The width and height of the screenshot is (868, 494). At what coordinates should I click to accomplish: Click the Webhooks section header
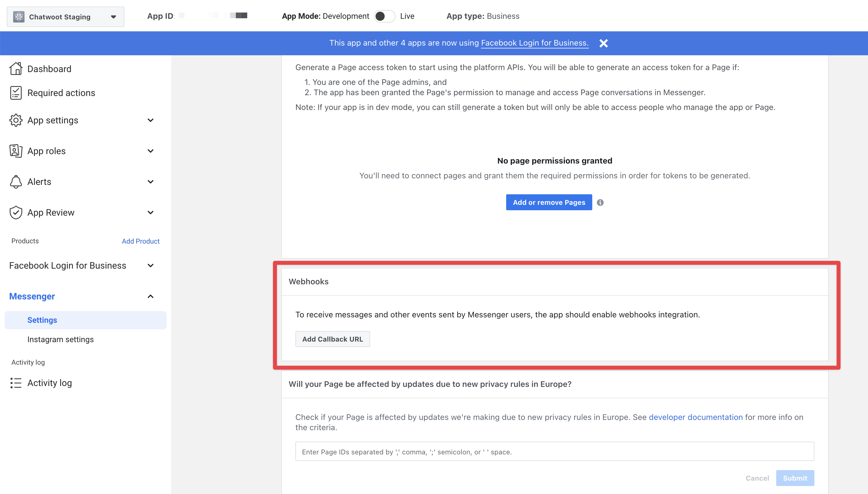[x=308, y=281]
